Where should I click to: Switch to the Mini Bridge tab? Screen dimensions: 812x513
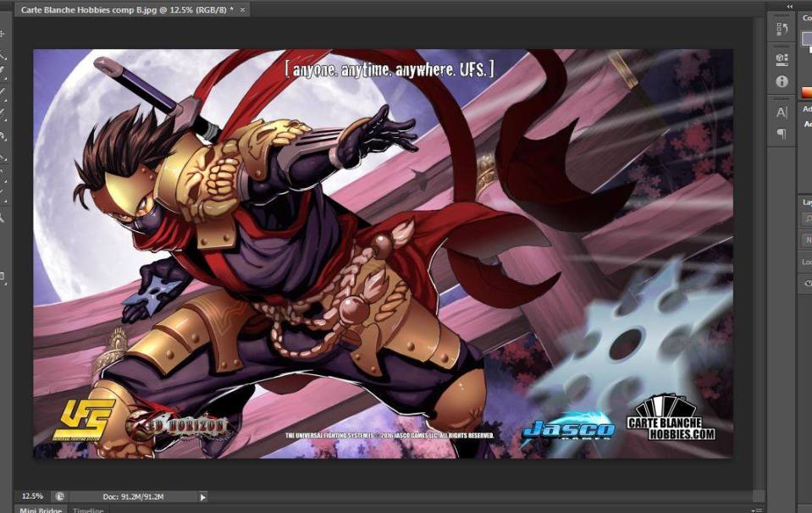41,510
